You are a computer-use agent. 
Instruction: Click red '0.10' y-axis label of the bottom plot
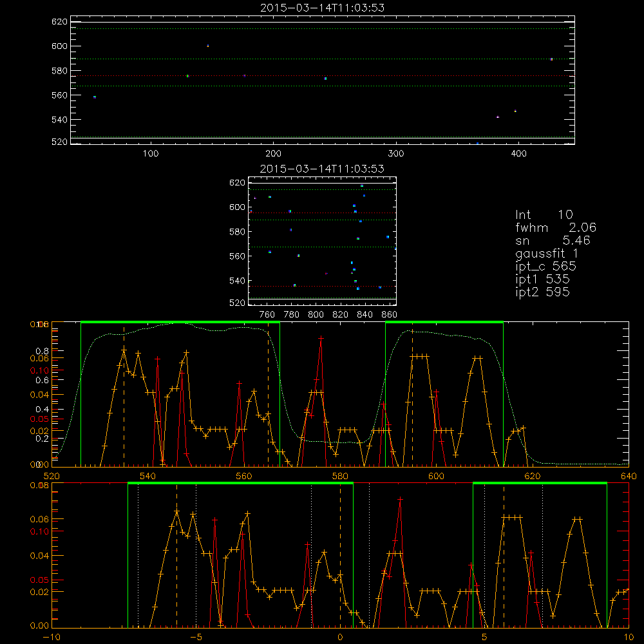tap(39, 531)
